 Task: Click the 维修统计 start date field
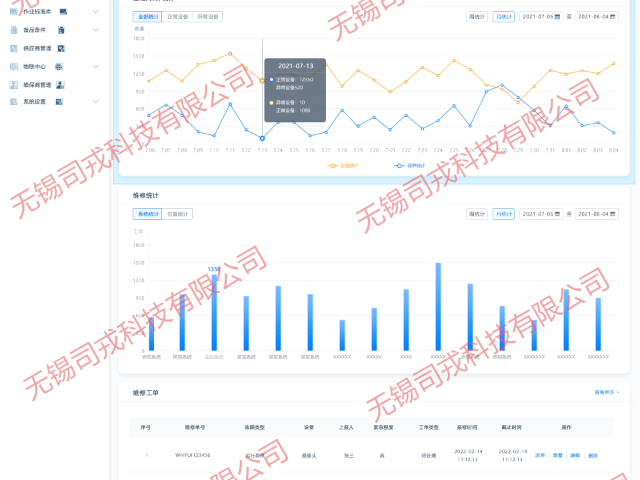coord(541,213)
